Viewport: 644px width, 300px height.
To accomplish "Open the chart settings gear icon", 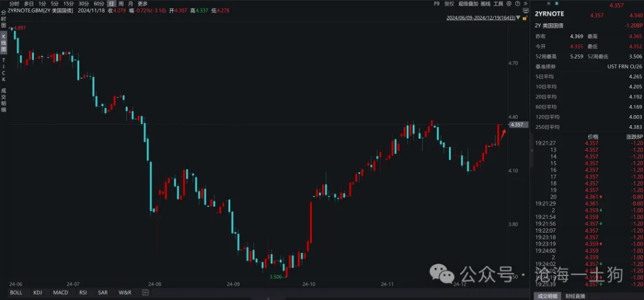I will pyautogui.click(x=509, y=4).
